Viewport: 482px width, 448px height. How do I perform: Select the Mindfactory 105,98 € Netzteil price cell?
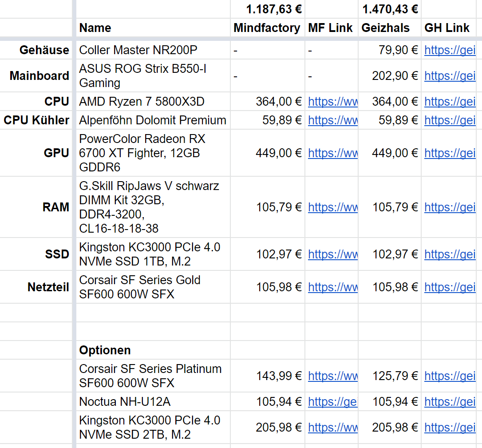pos(268,288)
